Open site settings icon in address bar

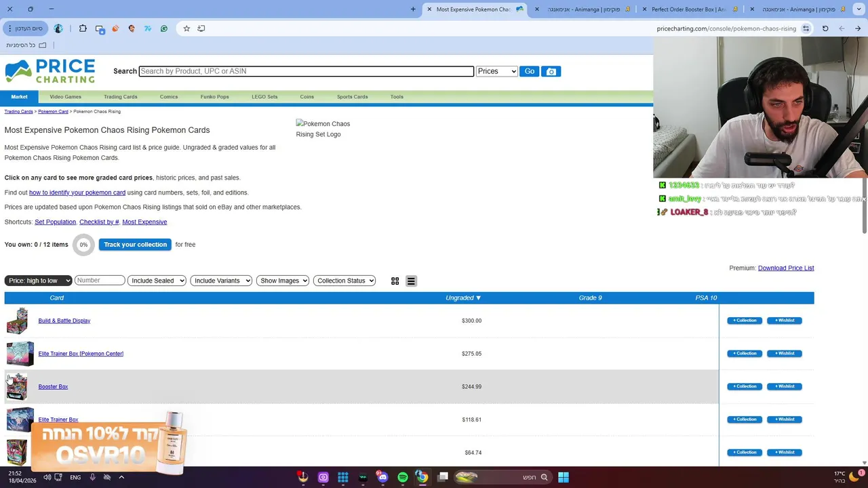tap(806, 28)
